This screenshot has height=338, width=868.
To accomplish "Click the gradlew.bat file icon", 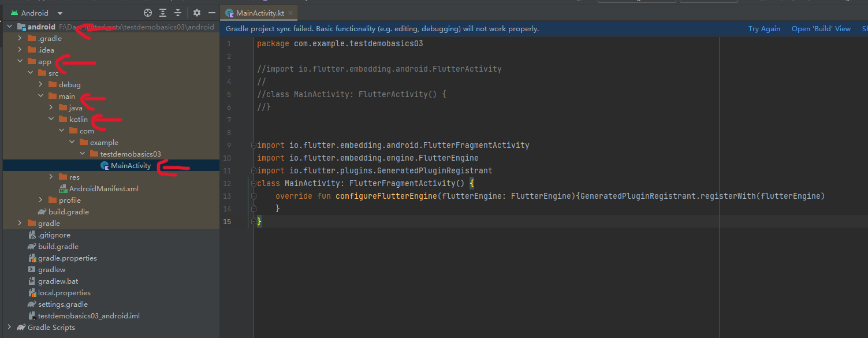I will 32,281.
